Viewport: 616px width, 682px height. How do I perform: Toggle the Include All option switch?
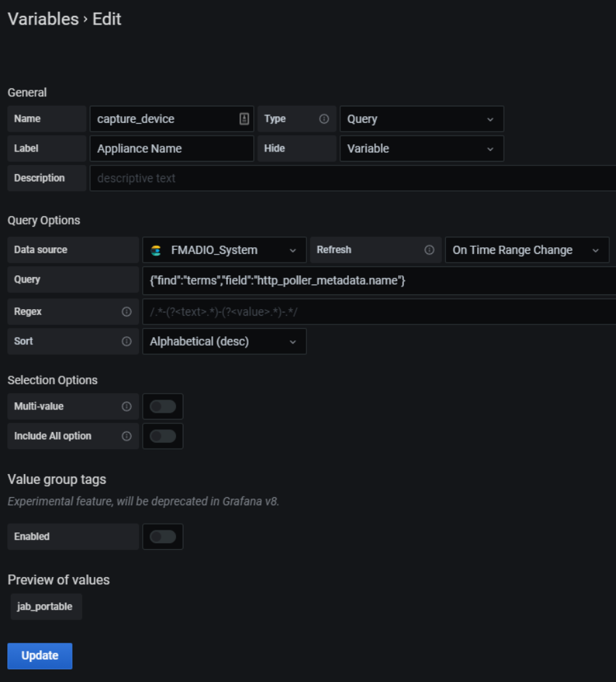click(163, 436)
